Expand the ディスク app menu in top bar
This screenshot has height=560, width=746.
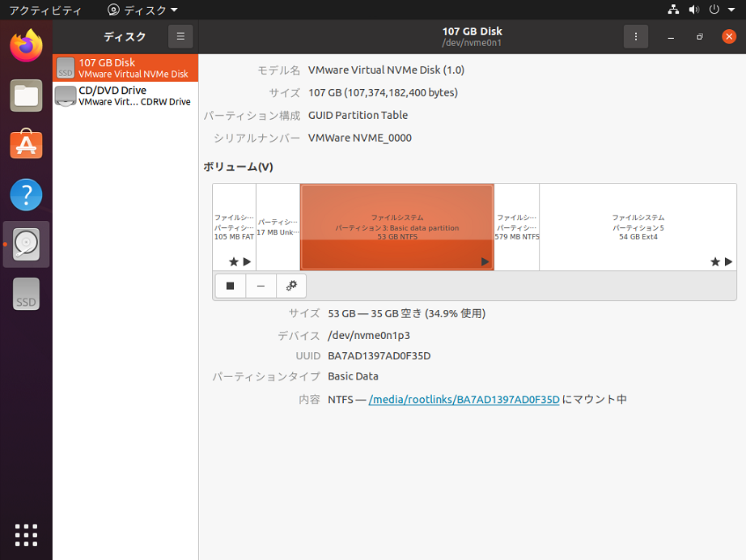[x=142, y=10]
